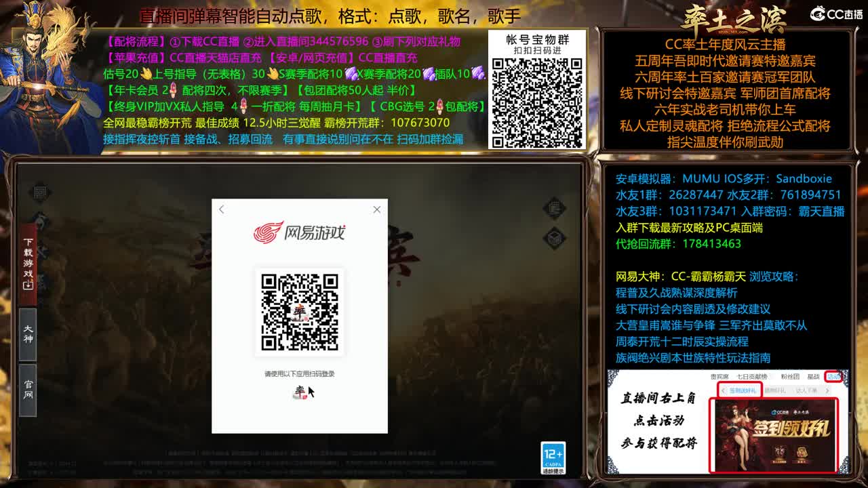This screenshot has height=488, width=868.
Task: Close the NetEase login QR dialog
Action: [x=377, y=209]
